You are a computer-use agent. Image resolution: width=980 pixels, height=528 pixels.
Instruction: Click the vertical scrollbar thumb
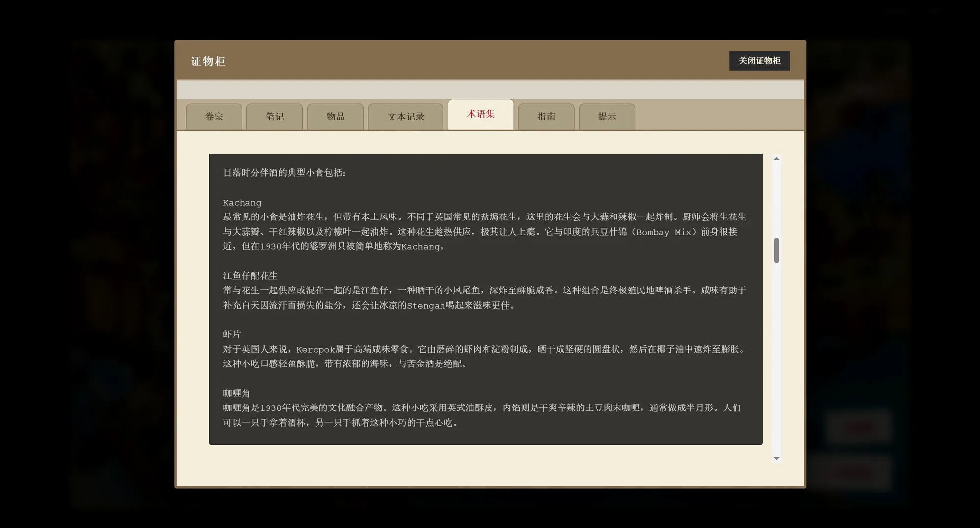(776, 250)
